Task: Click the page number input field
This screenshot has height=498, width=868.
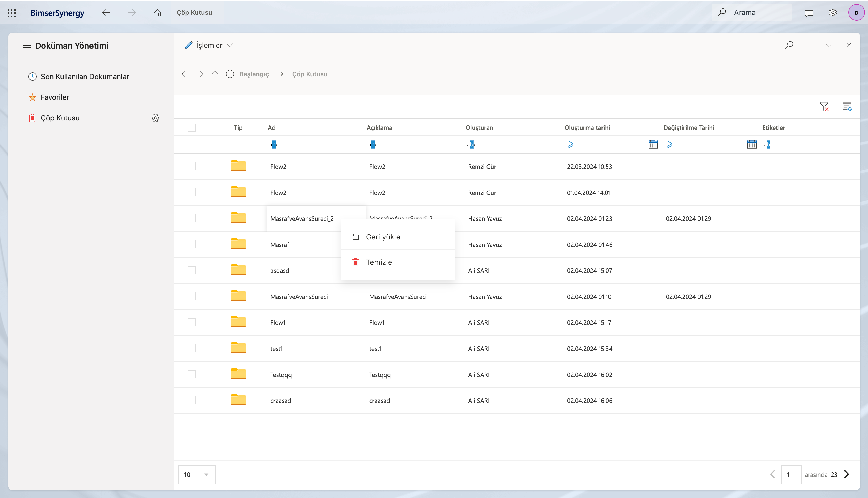Action: coord(791,474)
